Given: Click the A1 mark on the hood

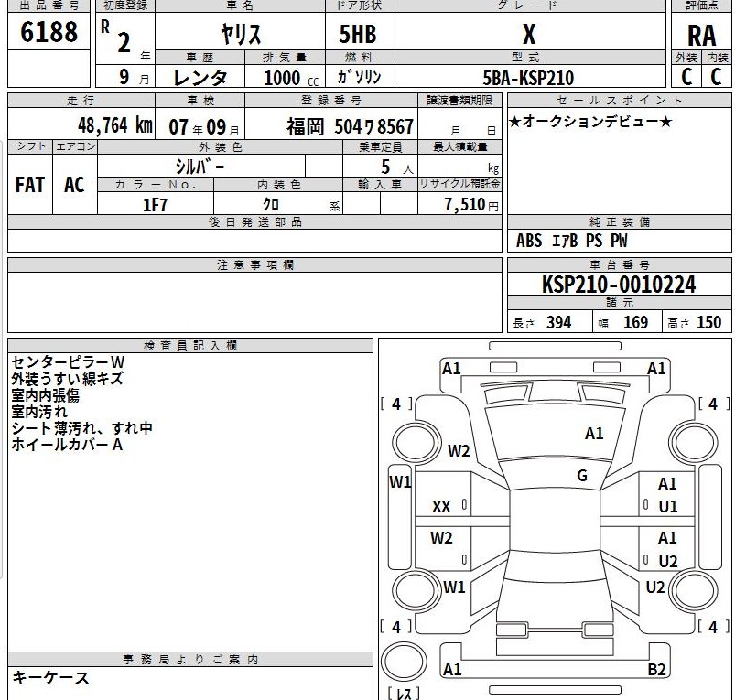Looking at the screenshot, I should pos(594,434).
